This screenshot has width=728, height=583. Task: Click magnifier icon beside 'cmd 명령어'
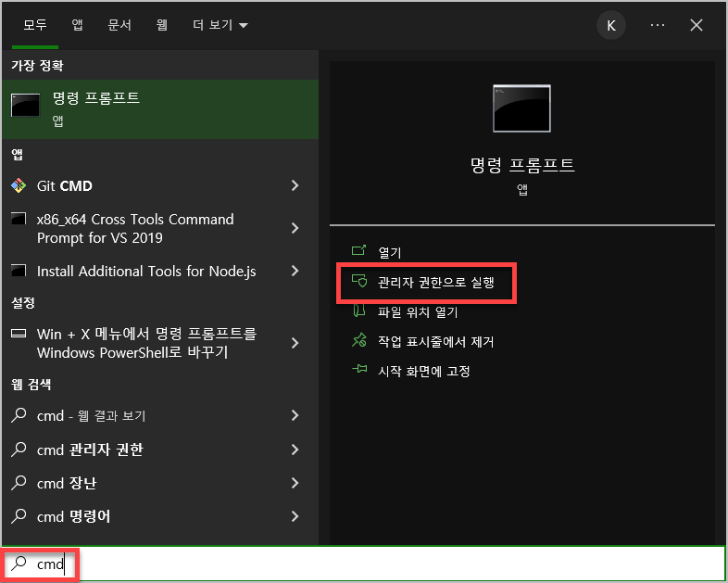(19, 516)
